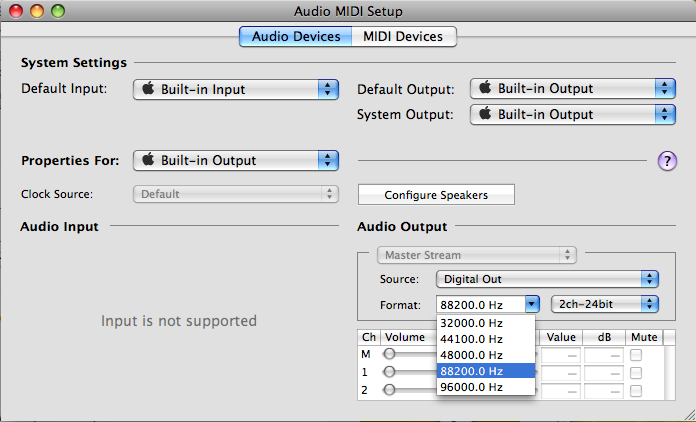Open the Source Digital Out dropdown
Screen dimensions: 696x422
click(547, 279)
